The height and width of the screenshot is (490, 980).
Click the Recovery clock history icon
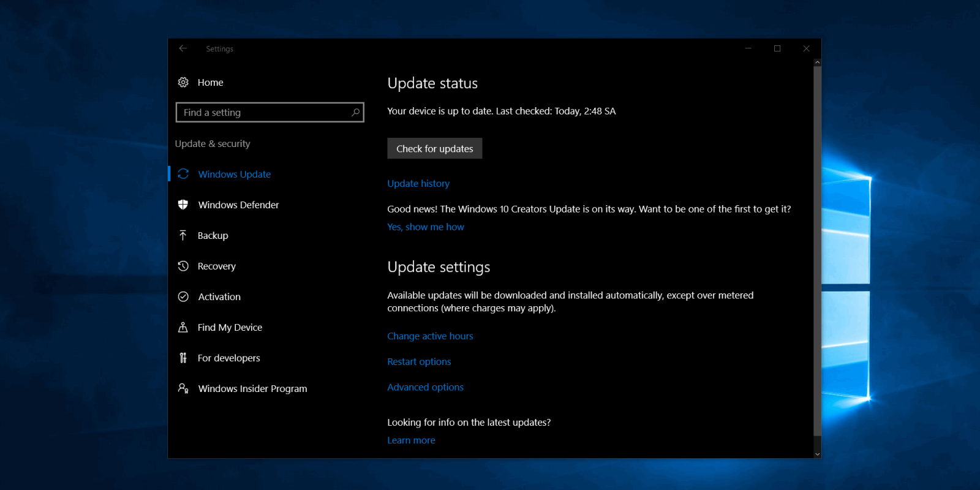(x=183, y=266)
